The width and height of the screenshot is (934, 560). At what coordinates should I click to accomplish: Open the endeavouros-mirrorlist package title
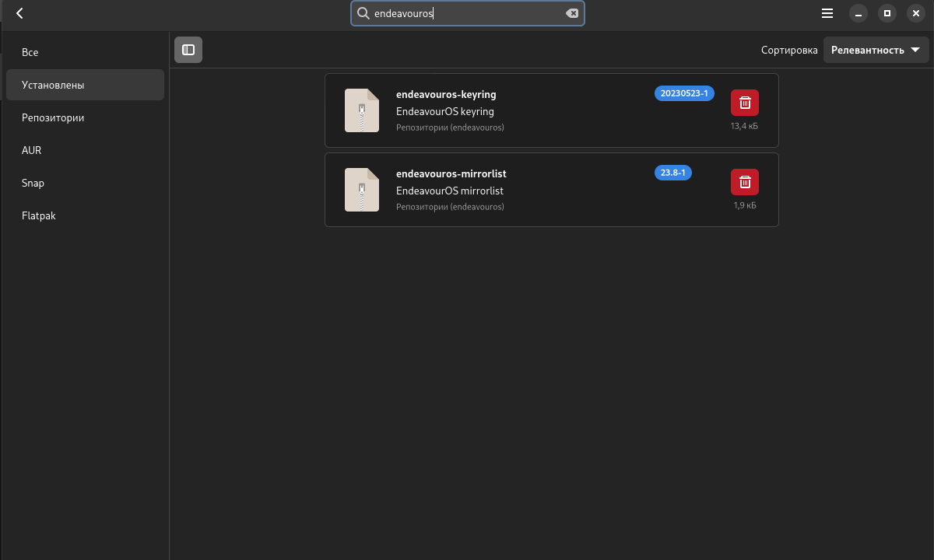click(x=451, y=173)
